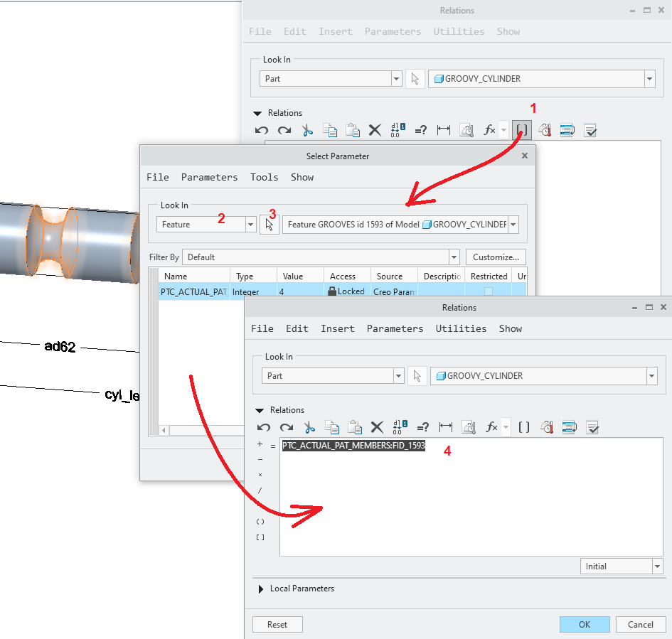This screenshot has width=672, height=639.
Task: Close the Select Parameter dialog
Action: 525,156
